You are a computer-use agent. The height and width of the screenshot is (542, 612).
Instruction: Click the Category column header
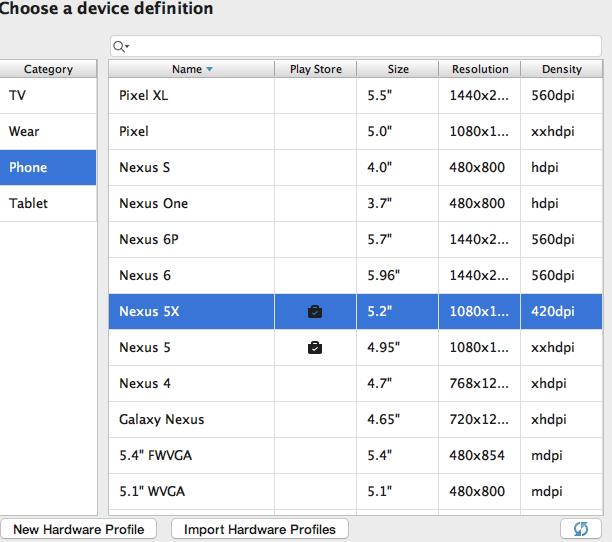click(48, 69)
